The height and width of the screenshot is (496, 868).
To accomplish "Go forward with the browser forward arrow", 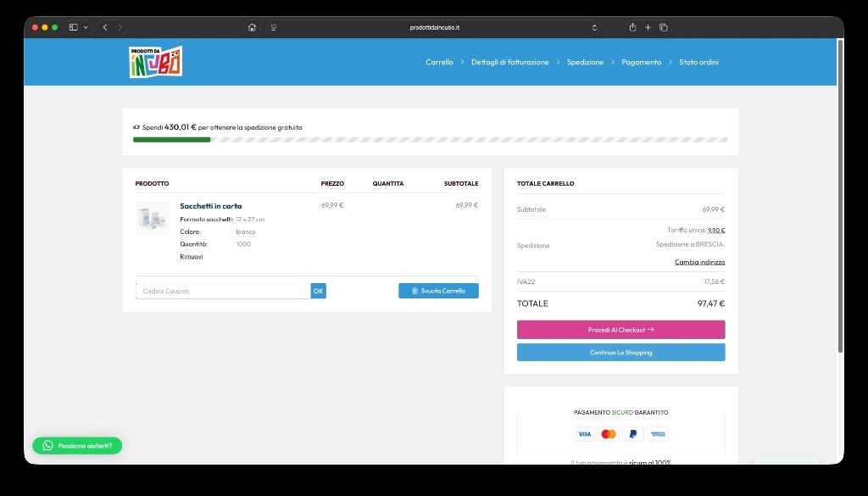I will 120,27.
